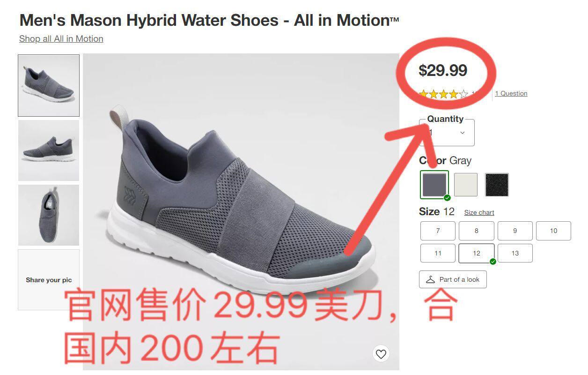Pick size 10
The height and width of the screenshot is (375, 588).
click(553, 231)
